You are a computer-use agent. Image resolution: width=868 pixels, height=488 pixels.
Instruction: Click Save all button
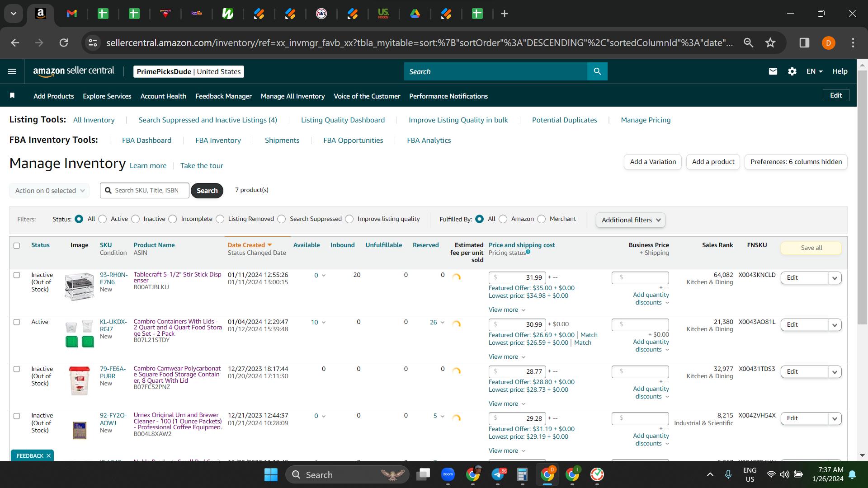point(811,248)
